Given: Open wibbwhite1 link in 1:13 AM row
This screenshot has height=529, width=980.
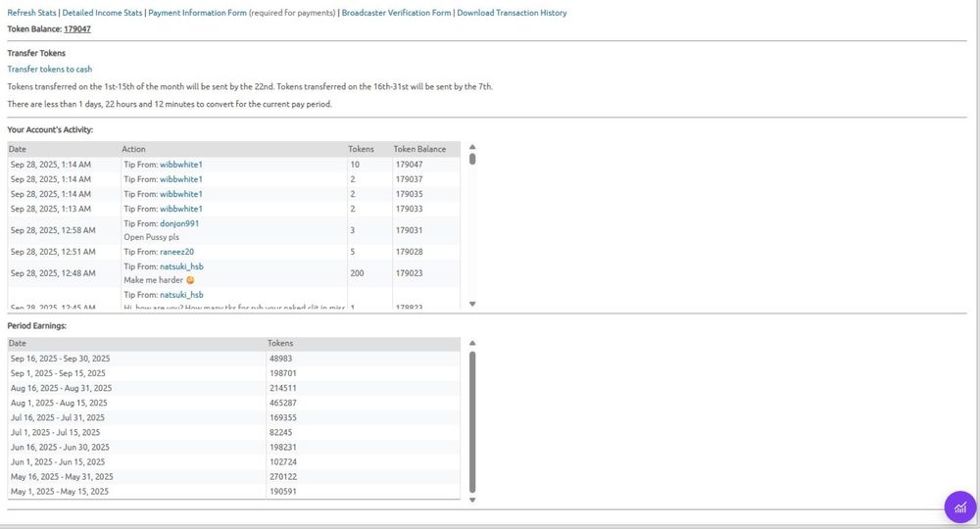Looking at the screenshot, I should click(x=181, y=209).
